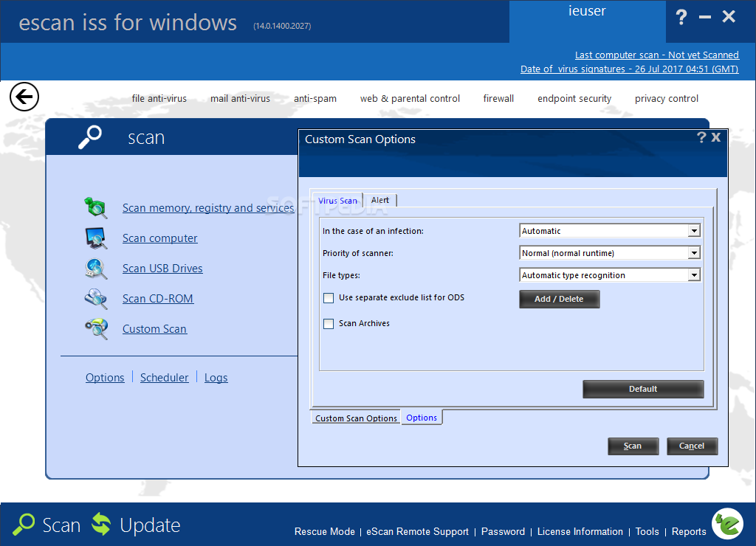The image size is (756, 546).
Task: Switch to the Virus Scan tab
Action: 337,201
